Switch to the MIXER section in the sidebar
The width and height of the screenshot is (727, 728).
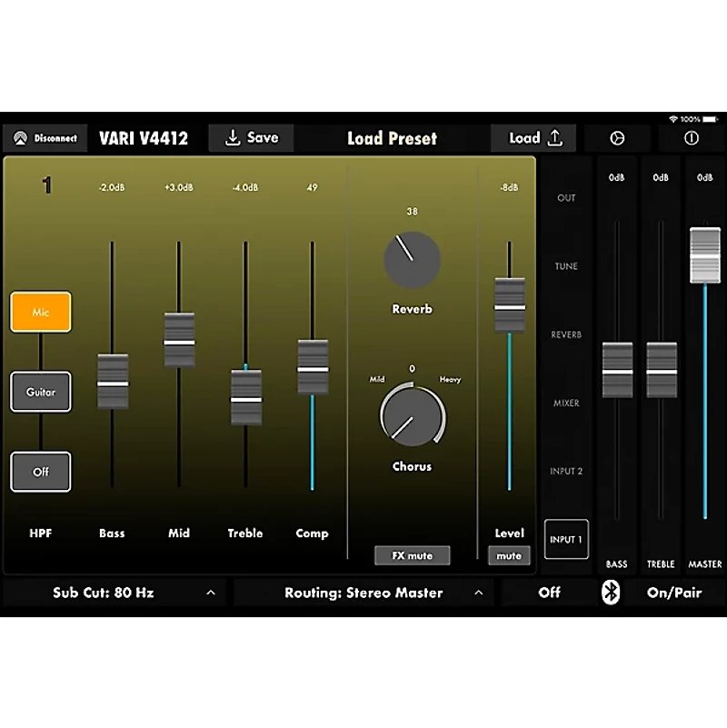click(x=565, y=403)
